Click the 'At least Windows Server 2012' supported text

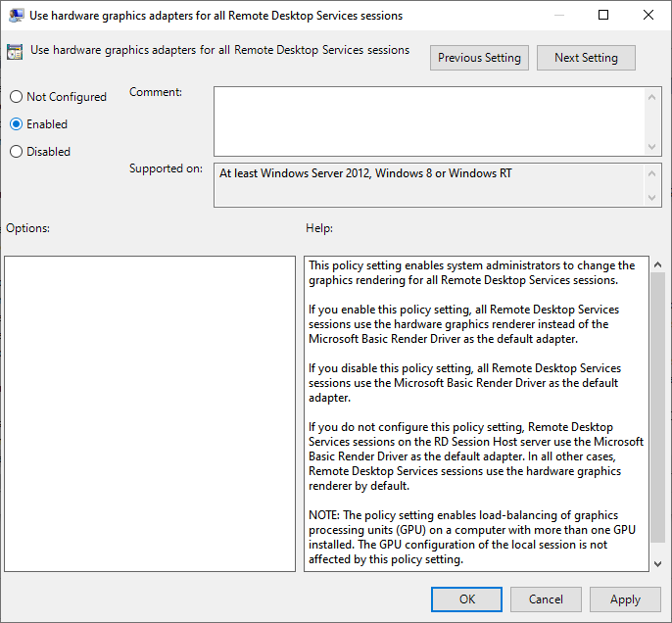[365, 173]
